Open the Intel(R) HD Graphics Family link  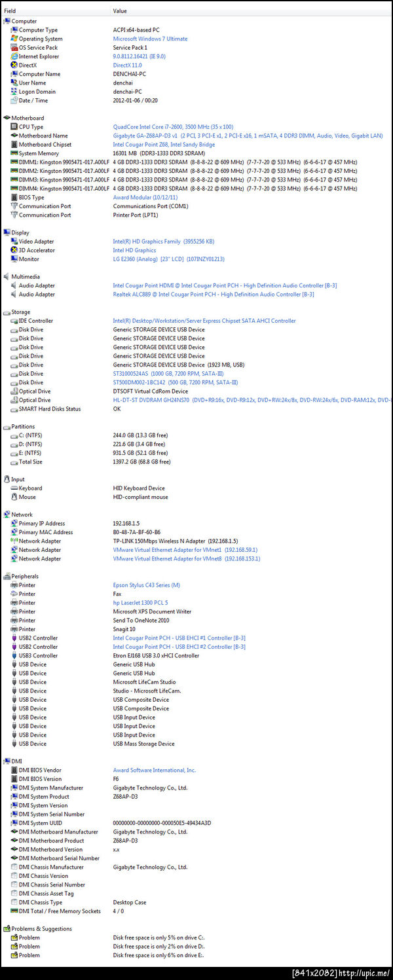pos(163,242)
